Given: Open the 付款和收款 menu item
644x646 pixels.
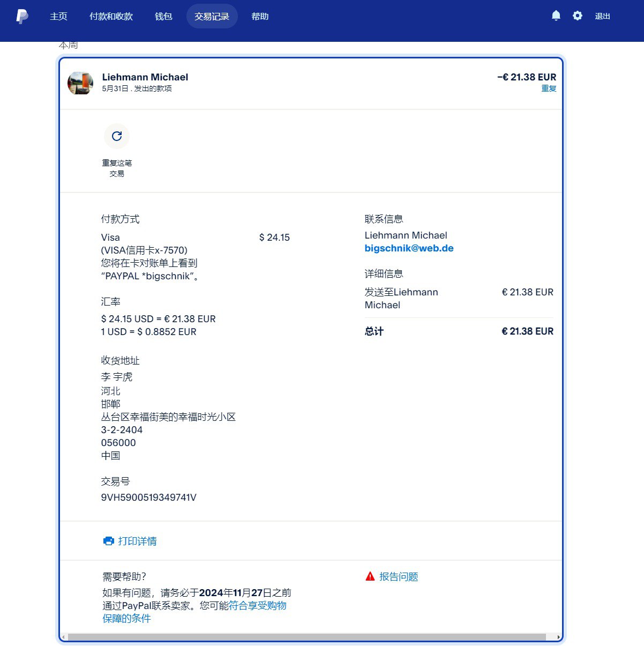Looking at the screenshot, I should [111, 17].
